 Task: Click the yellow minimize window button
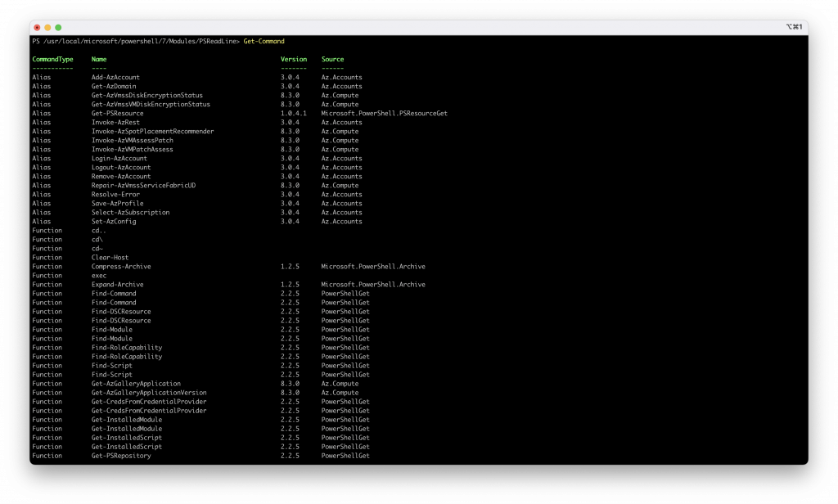click(x=47, y=27)
